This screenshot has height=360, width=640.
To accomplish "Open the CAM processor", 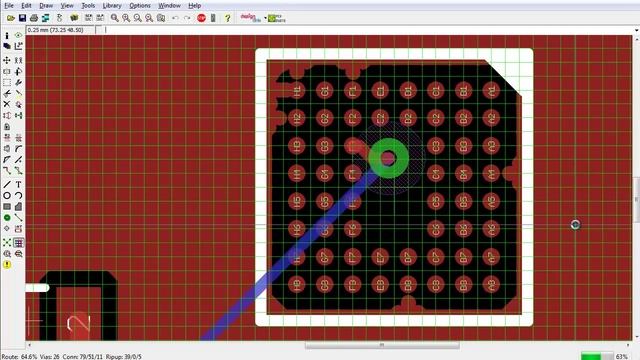I will click(x=45, y=18).
